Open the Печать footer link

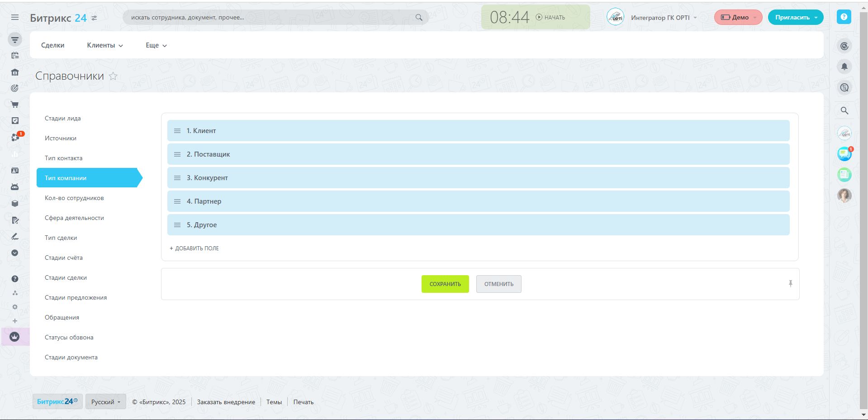point(304,402)
